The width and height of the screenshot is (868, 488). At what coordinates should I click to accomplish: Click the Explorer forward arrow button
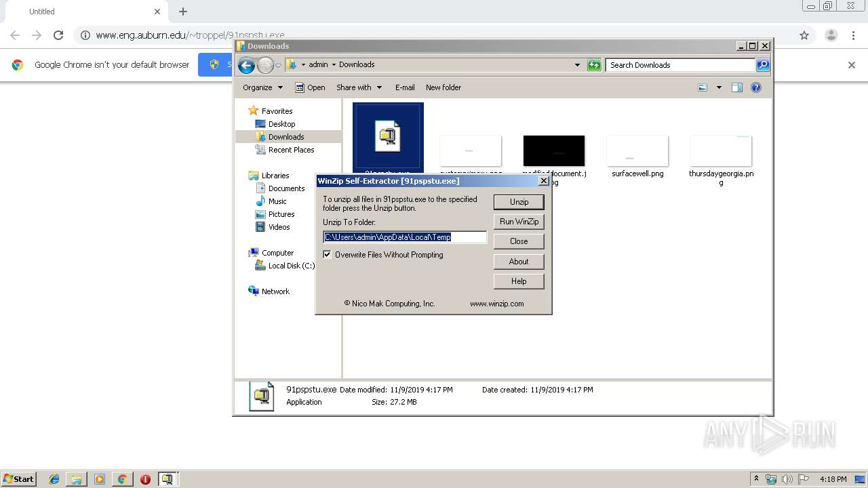[x=265, y=65]
